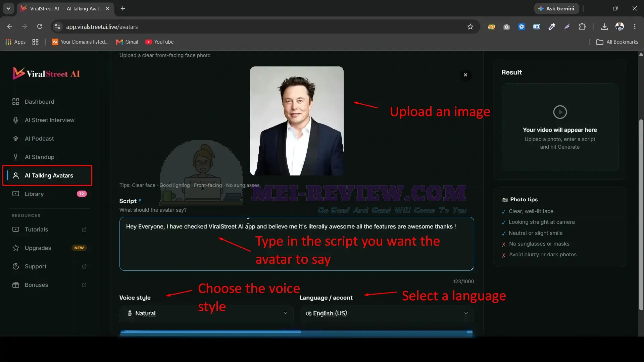Open the Apps shortcut in bookmarks bar
This screenshot has width=644, height=362.
[16, 42]
